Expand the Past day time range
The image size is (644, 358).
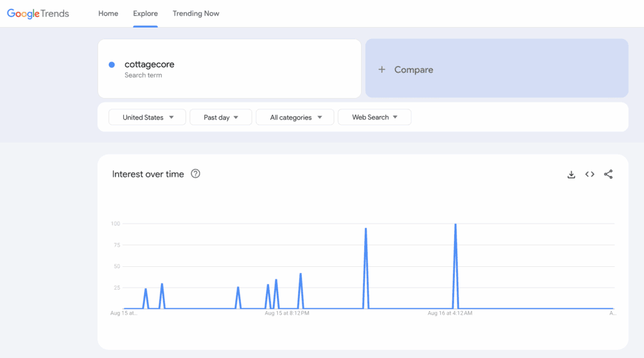[x=221, y=117]
